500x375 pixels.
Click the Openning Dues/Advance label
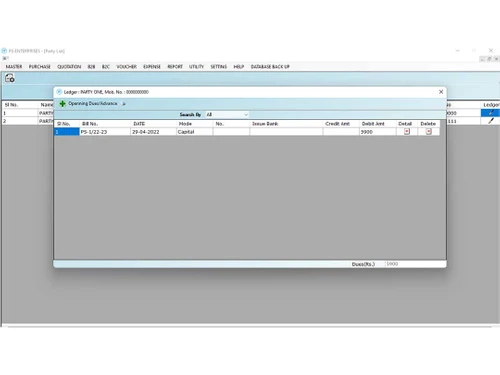coord(93,103)
